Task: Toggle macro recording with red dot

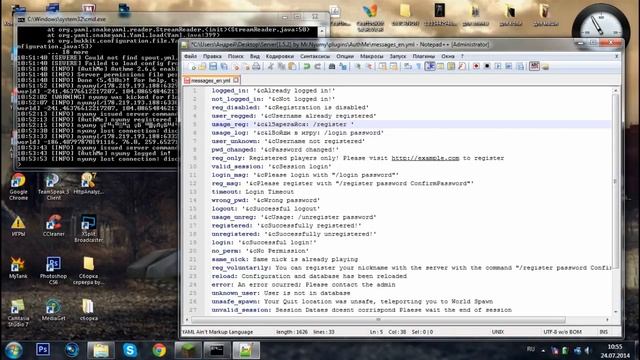Action: 476,66
